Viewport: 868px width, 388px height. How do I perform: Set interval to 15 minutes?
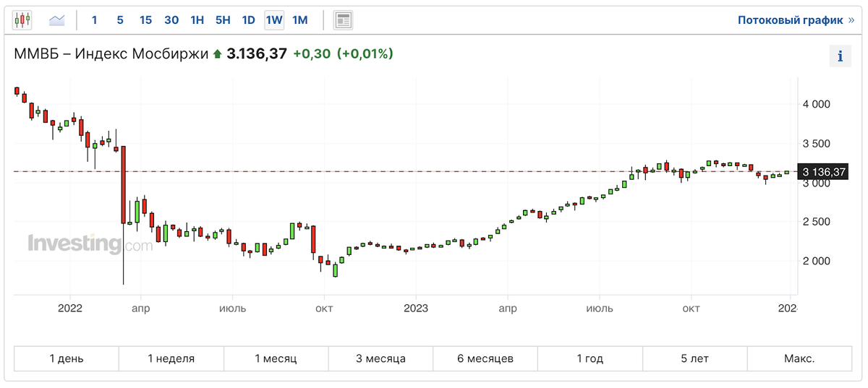[145, 20]
